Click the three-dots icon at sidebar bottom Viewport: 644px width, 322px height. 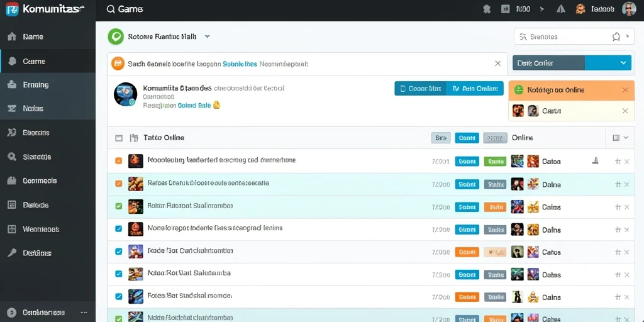84,312
